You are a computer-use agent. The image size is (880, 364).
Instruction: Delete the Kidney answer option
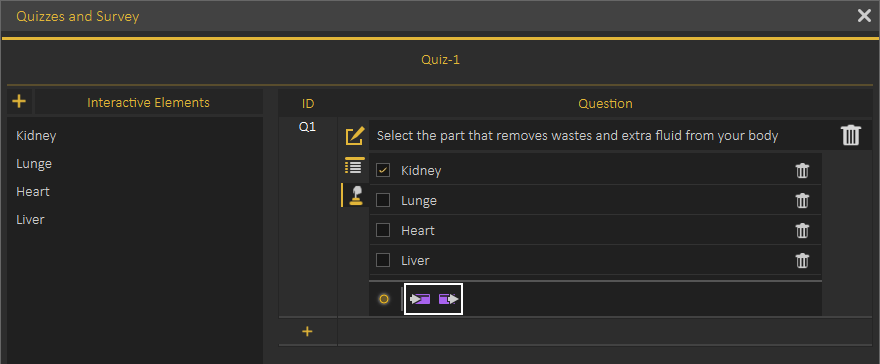802,171
